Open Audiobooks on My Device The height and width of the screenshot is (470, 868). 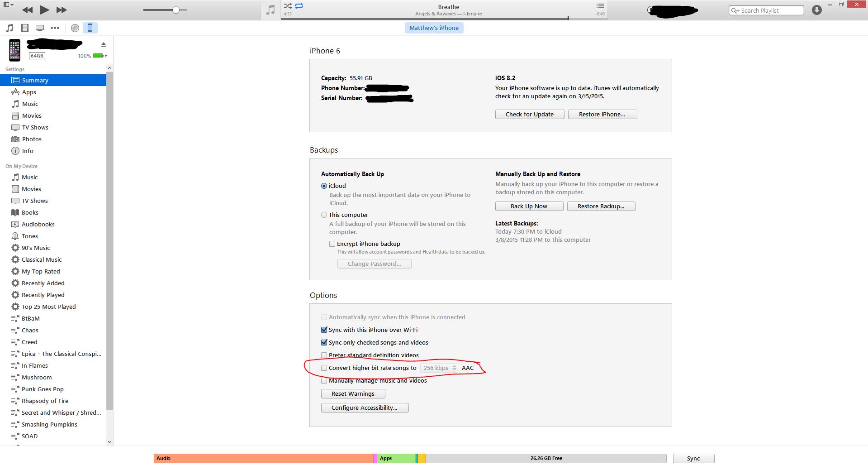tap(53, 224)
